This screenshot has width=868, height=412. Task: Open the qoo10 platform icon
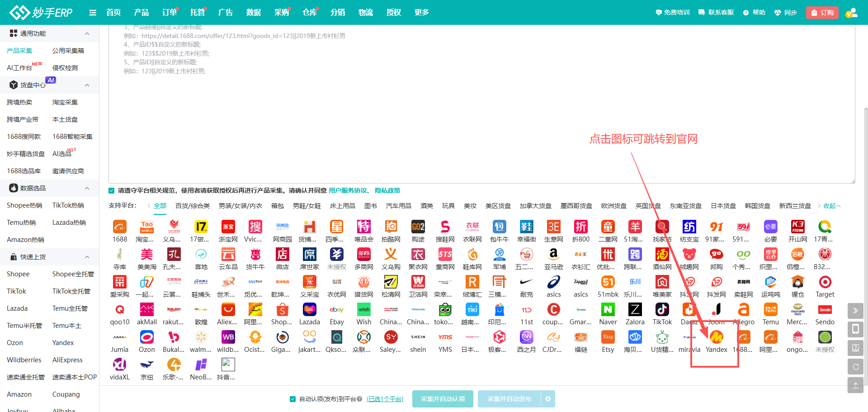pos(120,309)
